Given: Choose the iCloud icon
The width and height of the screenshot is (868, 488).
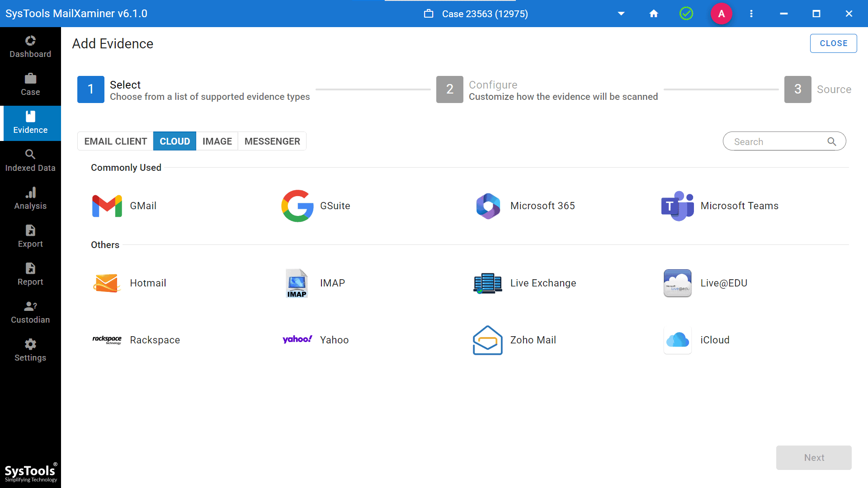Looking at the screenshot, I should (x=678, y=340).
